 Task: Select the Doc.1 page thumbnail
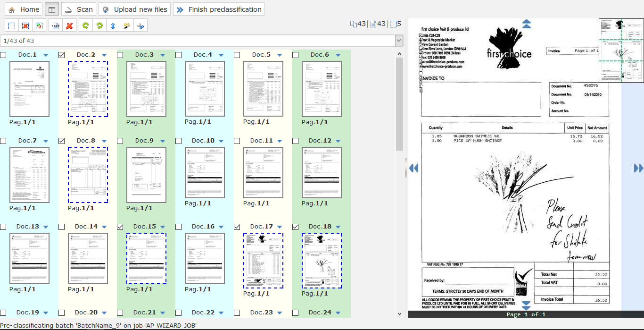point(29,89)
